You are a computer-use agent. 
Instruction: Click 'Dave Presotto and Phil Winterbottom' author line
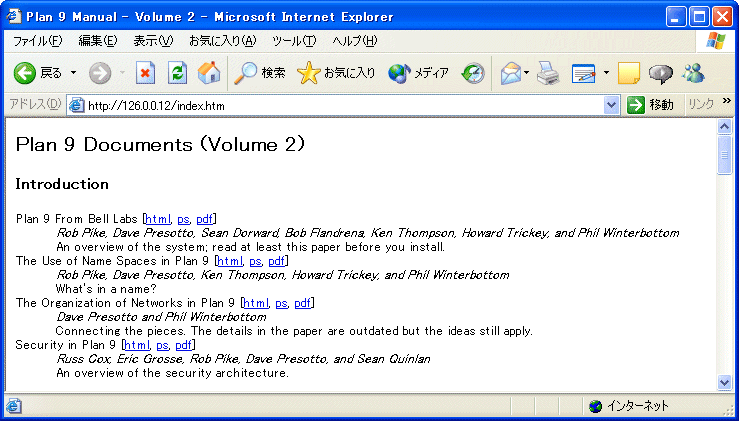[161, 317]
